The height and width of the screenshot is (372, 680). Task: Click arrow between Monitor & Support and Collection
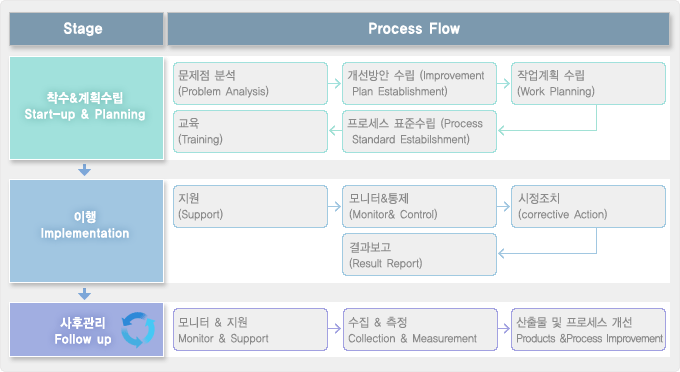point(334,329)
